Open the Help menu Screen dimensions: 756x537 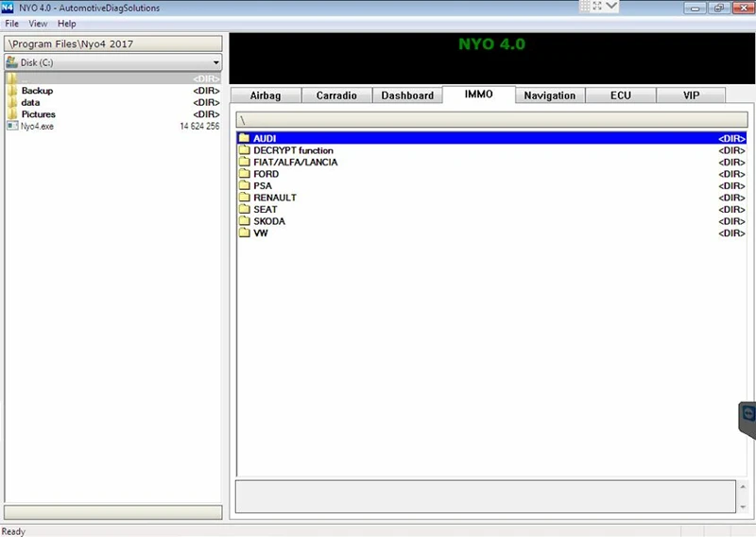tap(66, 24)
